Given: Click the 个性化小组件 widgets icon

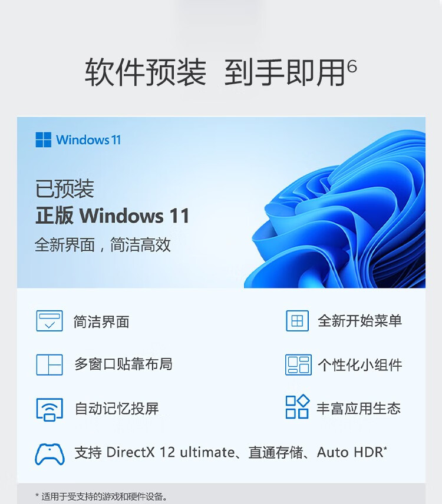Looking at the screenshot, I should [x=298, y=365].
